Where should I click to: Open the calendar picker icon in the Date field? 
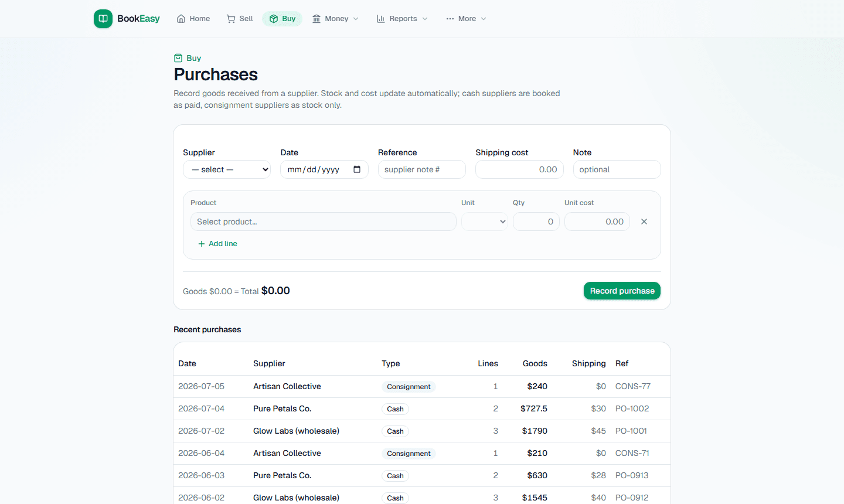point(357,169)
